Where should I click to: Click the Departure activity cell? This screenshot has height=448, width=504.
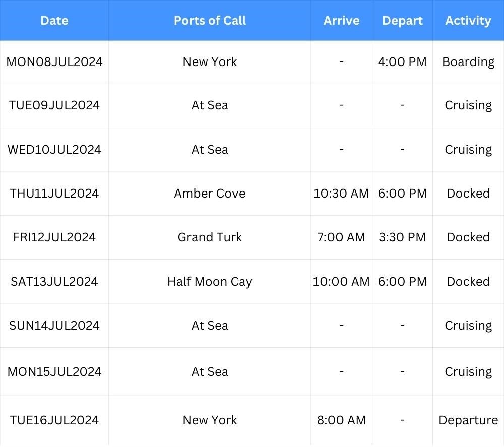pyautogui.click(x=468, y=420)
